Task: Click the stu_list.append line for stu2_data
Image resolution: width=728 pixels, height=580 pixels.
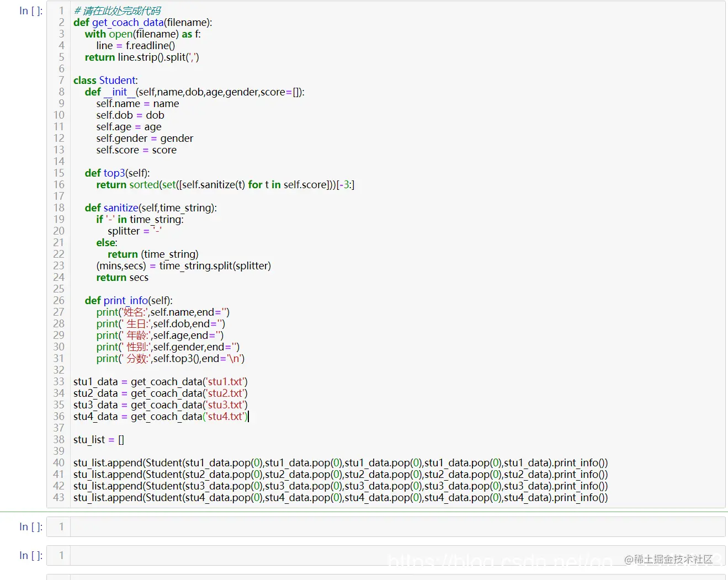Action: click(x=341, y=474)
